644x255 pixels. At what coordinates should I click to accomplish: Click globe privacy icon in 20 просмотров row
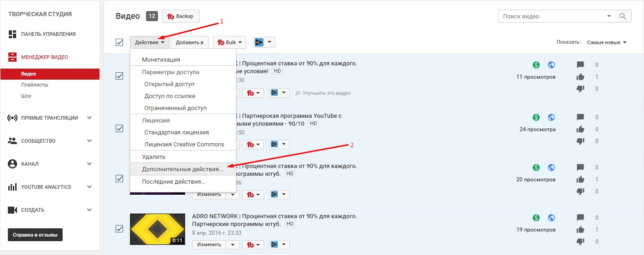click(x=551, y=168)
